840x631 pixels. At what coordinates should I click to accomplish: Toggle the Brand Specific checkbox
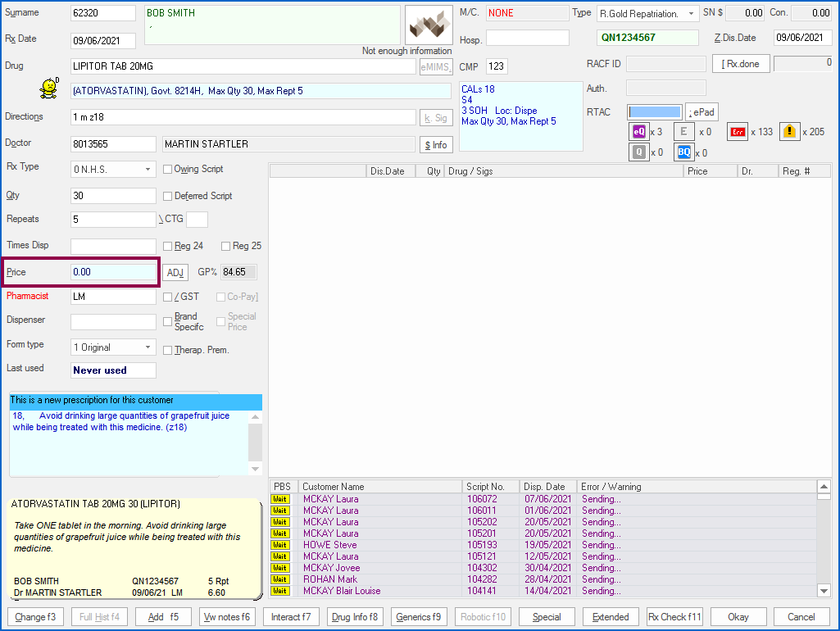tap(168, 321)
